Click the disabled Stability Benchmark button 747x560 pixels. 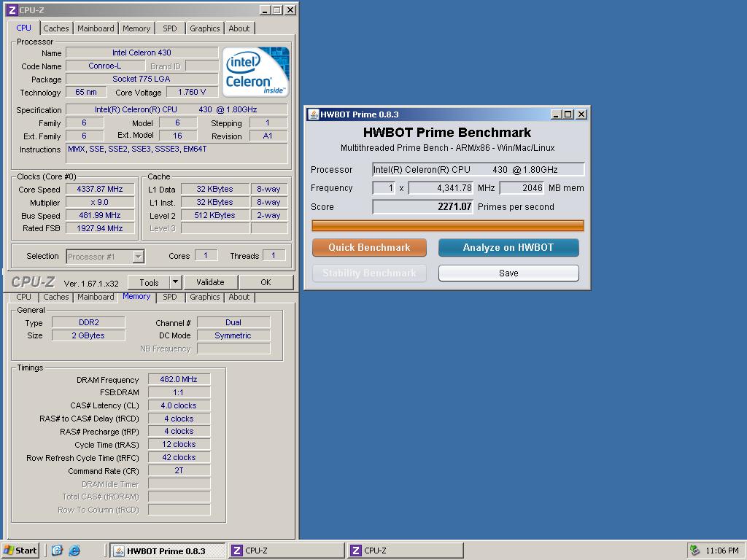coord(369,273)
